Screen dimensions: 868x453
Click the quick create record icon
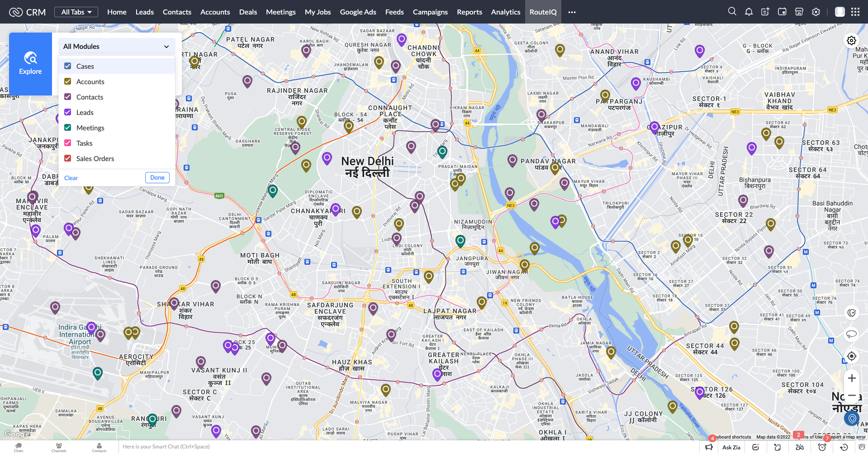765,12
